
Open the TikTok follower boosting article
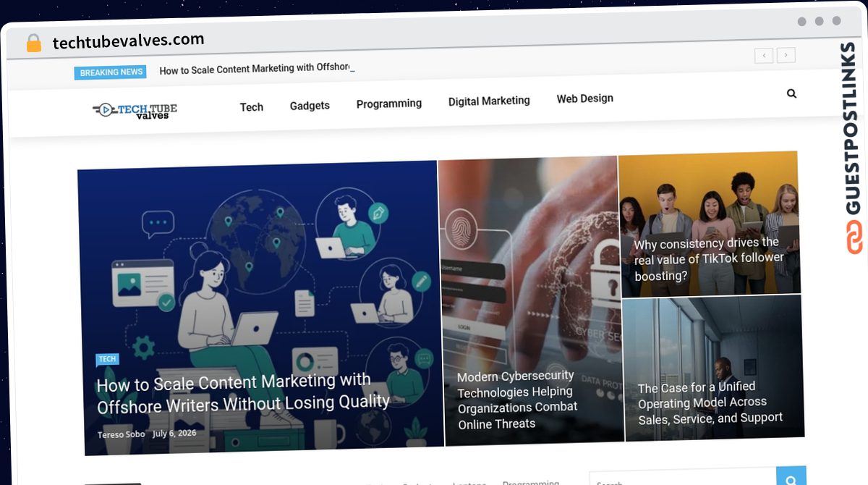[709, 259]
